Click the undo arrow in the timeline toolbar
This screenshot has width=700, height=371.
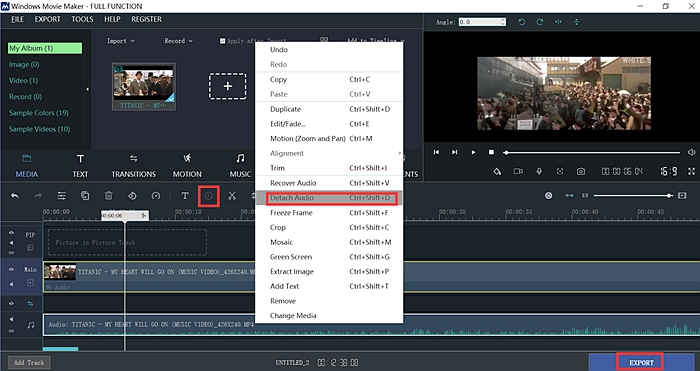(x=15, y=196)
